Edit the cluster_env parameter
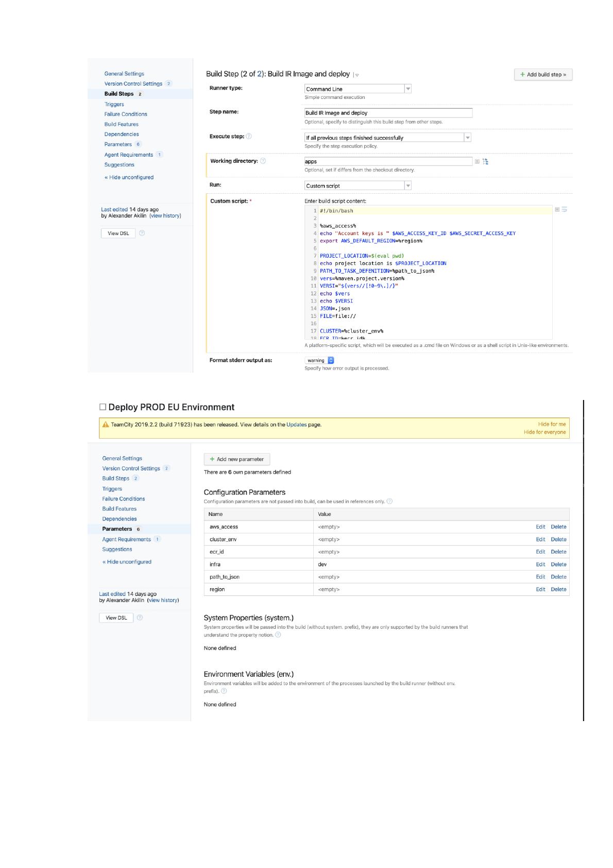The height and width of the screenshot is (868, 613). click(x=540, y=539)
